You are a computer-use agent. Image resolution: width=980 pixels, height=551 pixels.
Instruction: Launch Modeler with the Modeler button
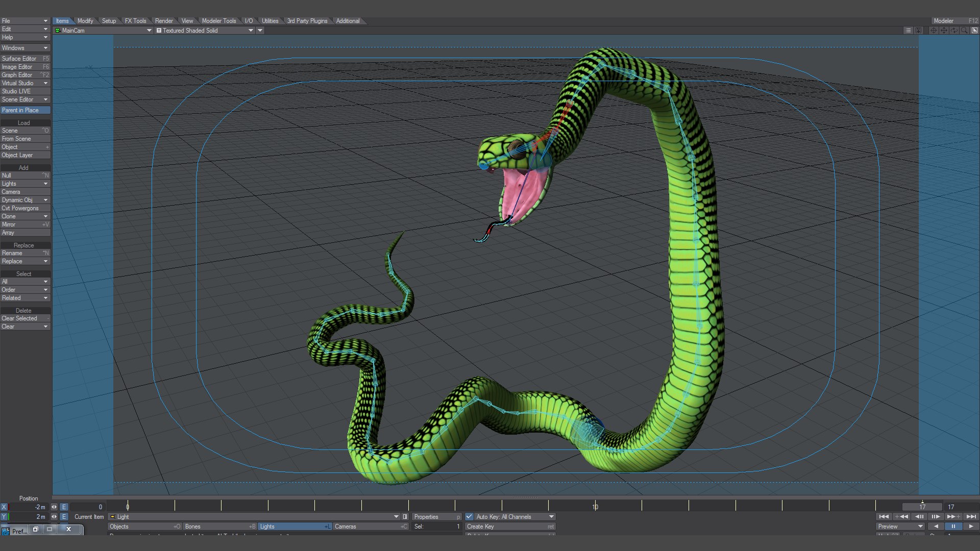click(x=954, y=21)
